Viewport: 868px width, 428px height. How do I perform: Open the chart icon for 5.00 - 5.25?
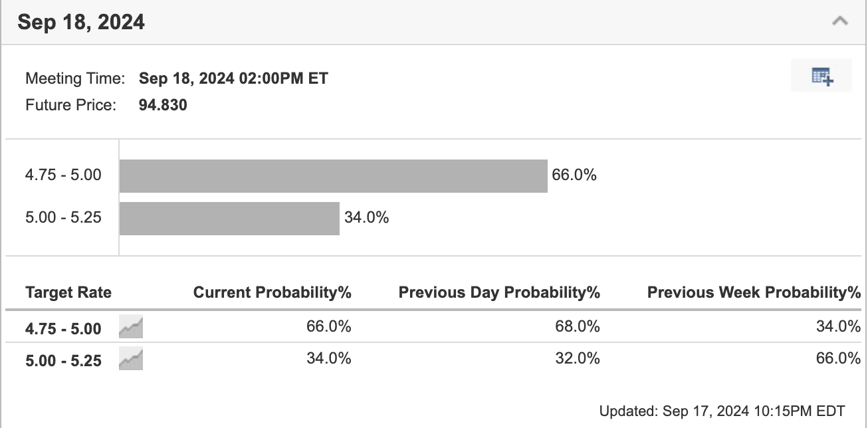131,360
